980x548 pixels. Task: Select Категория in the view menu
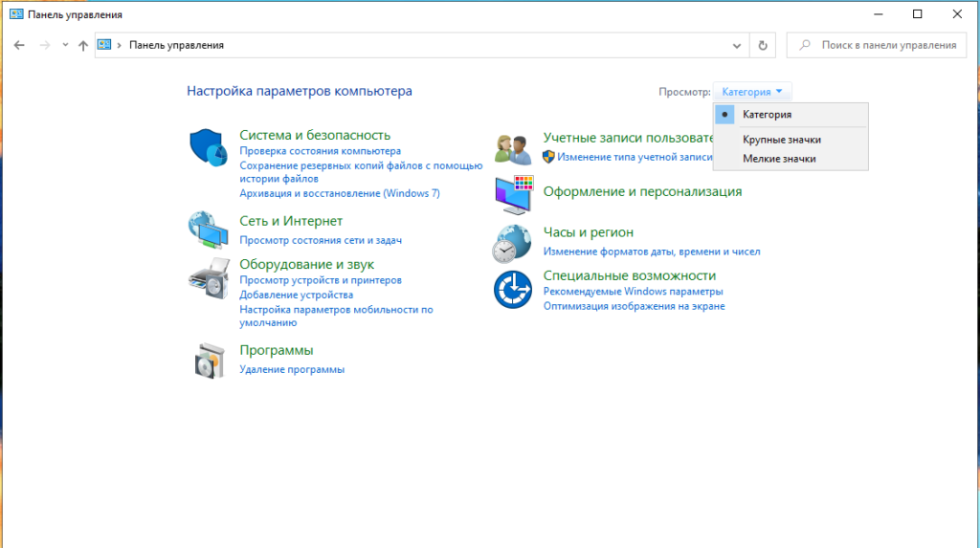(791, 115)
